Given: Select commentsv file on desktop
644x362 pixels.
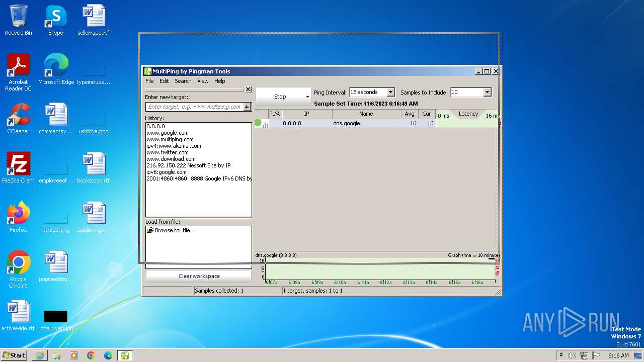Looking at the screenshot, I should [56, 119].
